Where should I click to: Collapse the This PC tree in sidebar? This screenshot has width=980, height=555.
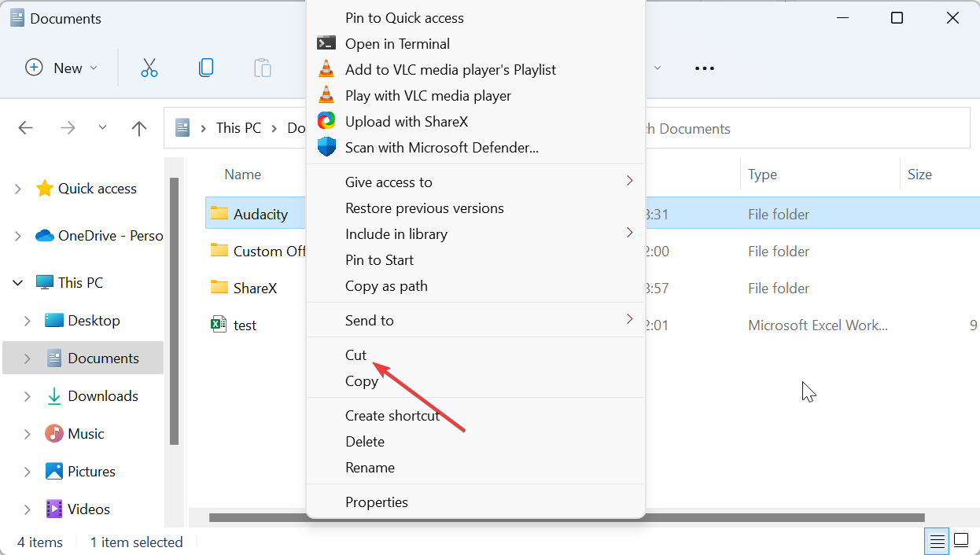point(17,281)
